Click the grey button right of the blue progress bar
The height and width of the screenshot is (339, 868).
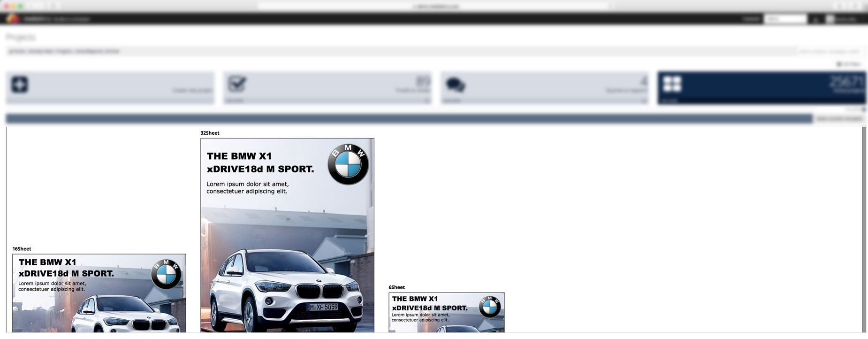click(x=839, y=119)
